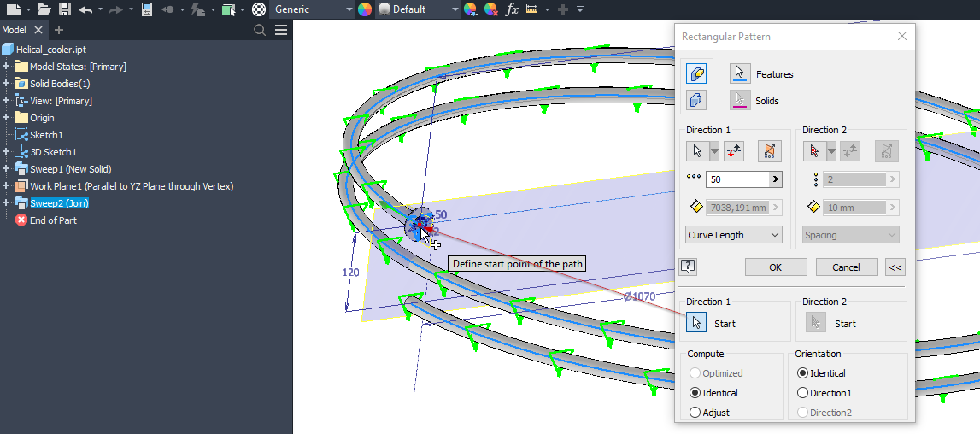Click the Features selection arrow button

click(740, 74)
